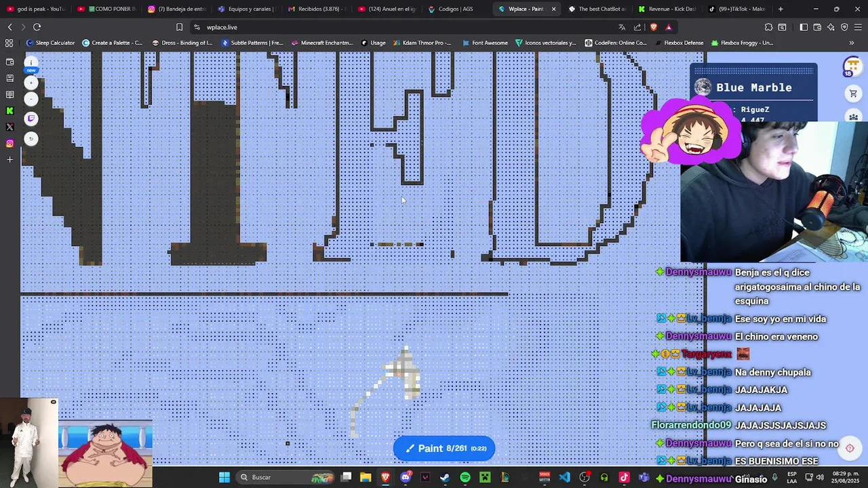The height and width of the screenshot is (488, 868).
Task: Switch to The best ChatBot tab
Action: [597, 9]
